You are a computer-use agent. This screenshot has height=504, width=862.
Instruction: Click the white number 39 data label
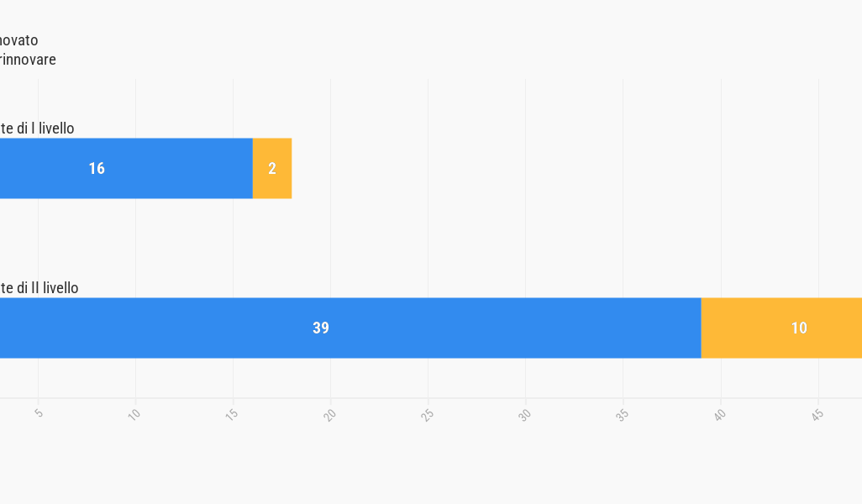(x=321, y=328)
